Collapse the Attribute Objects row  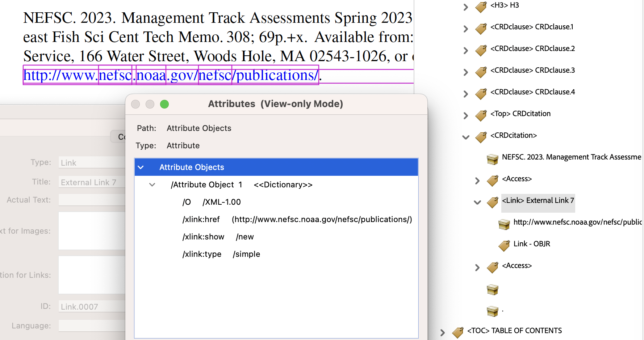(x=141, y=167)
